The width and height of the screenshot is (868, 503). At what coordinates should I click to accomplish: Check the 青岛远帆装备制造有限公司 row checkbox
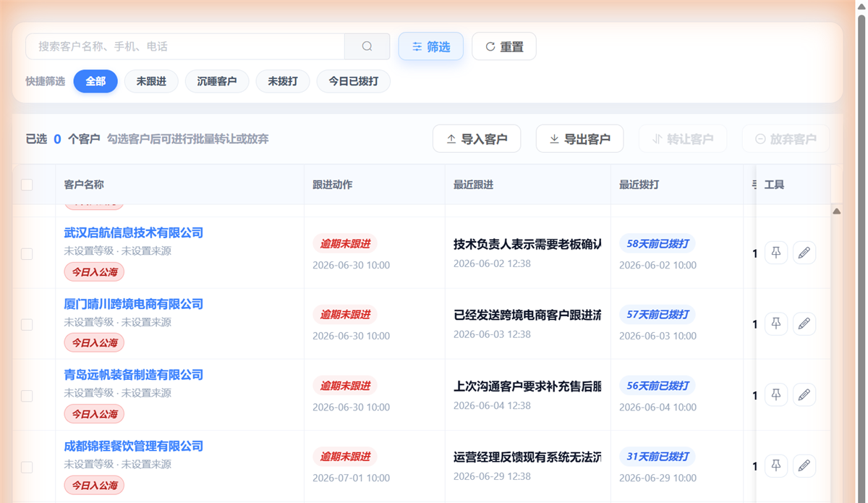pyautogui.click(x=27, y=396)
